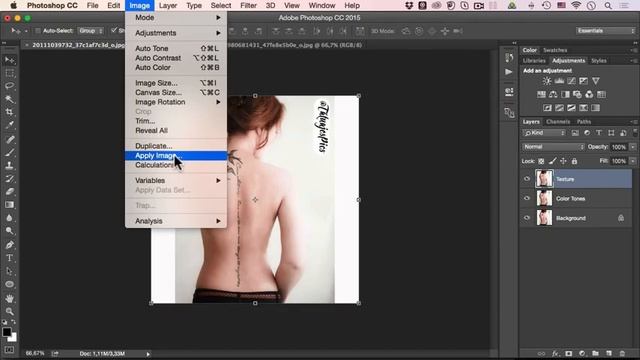Switch to the Paths tab
Screen dimensions: 640x360
click(584, 122)
